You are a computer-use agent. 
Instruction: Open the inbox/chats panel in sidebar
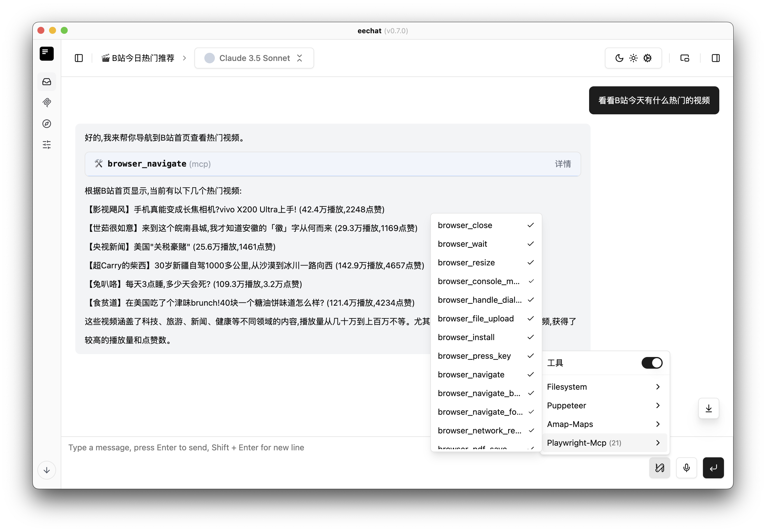(46, 81)
